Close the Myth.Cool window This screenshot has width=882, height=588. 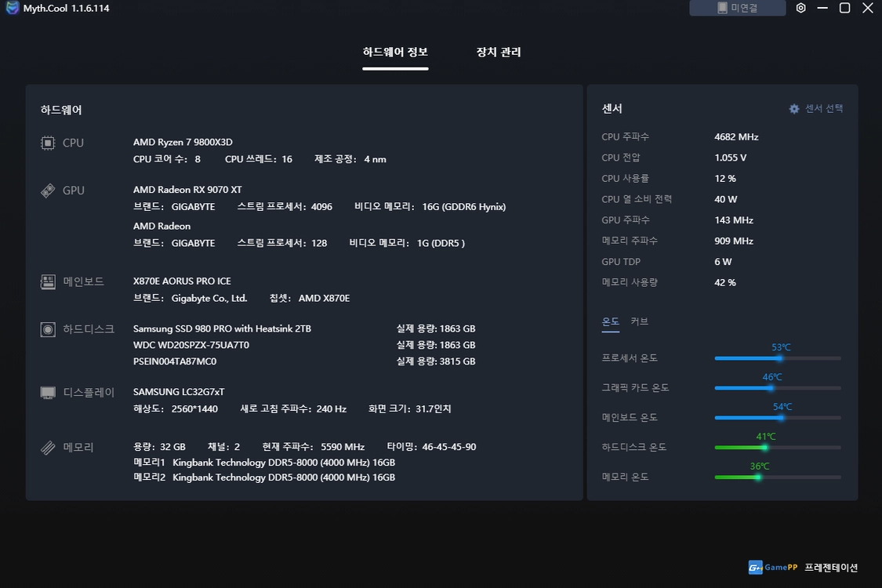point(868,8)
